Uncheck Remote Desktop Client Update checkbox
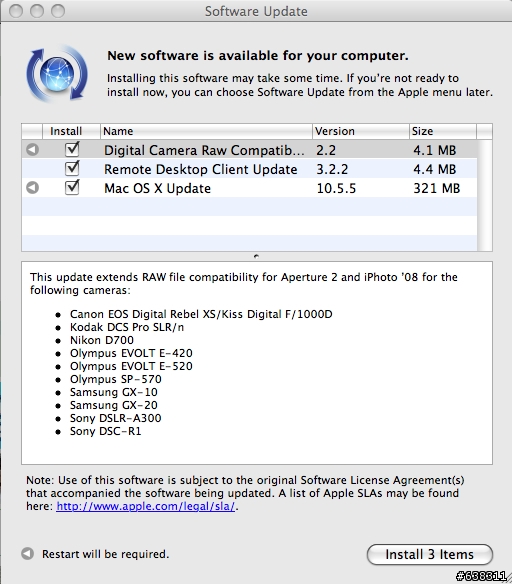 (x=72, y=168)
